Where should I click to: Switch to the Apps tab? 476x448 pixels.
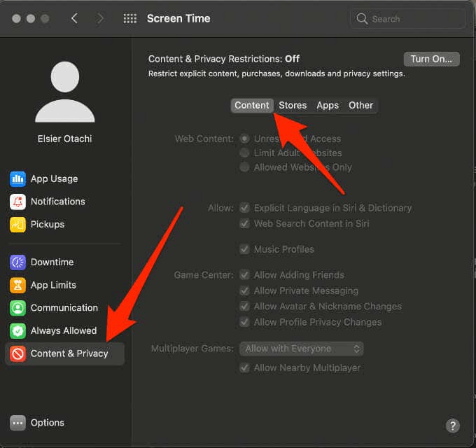[x=328, y=105]
